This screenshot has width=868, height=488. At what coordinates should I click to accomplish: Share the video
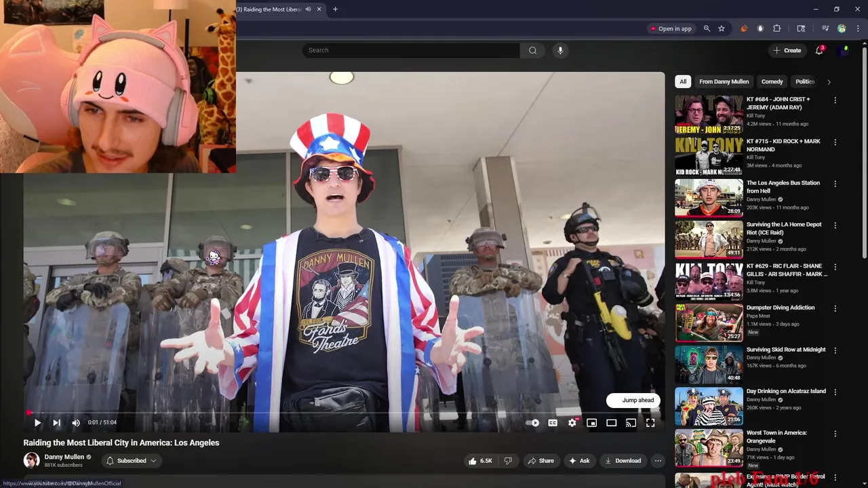click(540, 461)
